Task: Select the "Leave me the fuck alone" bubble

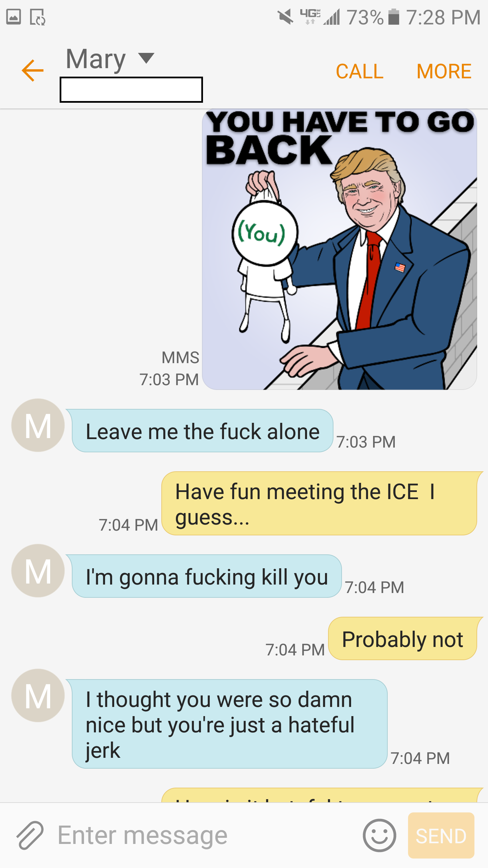Action: pyautogui.click(x=202, y=431)
